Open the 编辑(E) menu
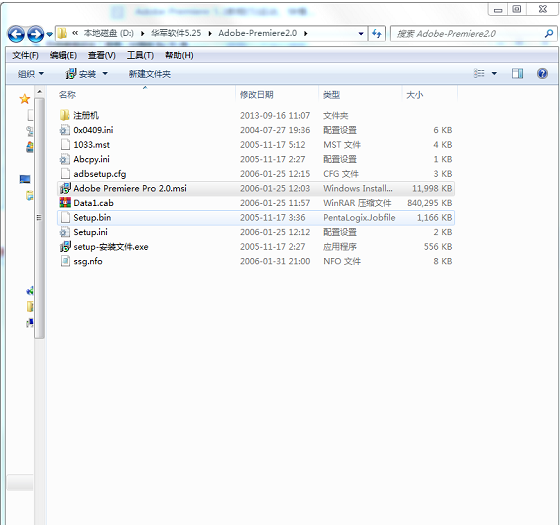The image size is (560, 525). [x=63, y=55]
